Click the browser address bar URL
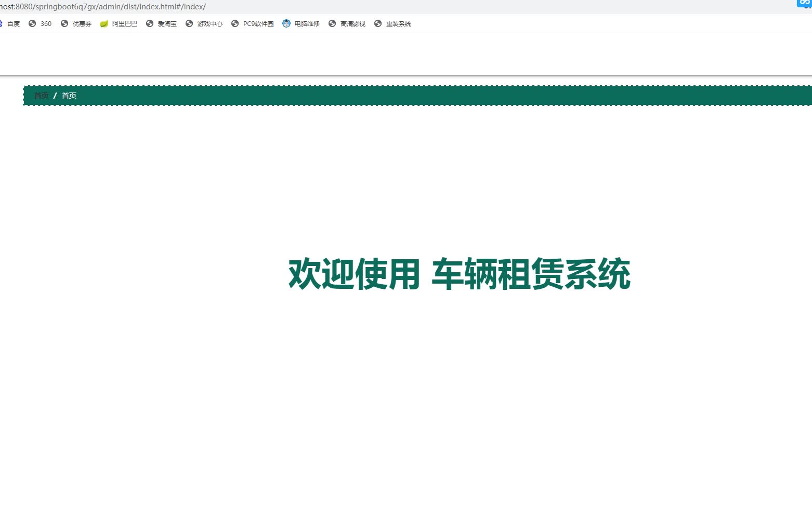Screen dimensions: 812x506 point(103,7)
